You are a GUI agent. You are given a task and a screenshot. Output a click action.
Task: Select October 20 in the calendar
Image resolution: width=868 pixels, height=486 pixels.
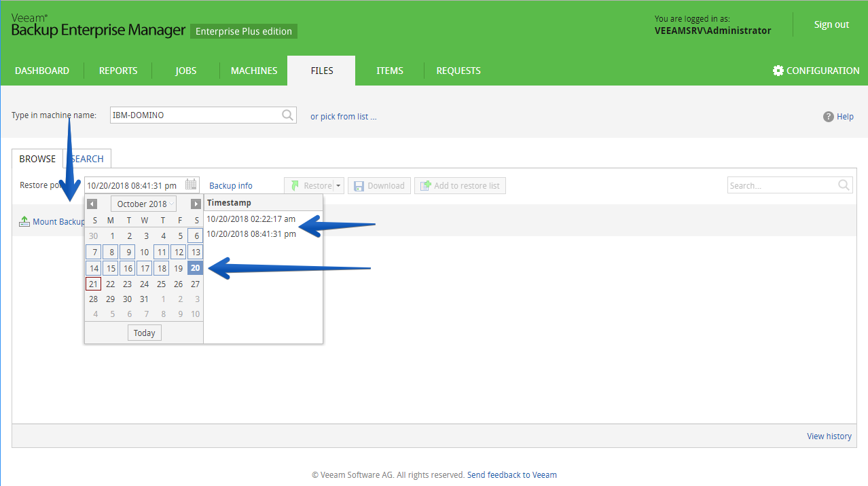195,268
